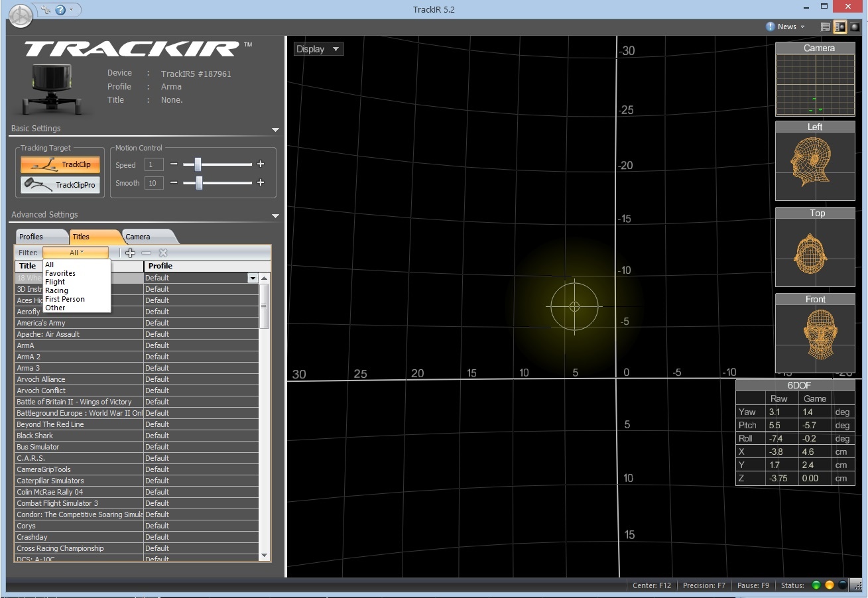Click the crosshair reticle in the 3D view
Viewport: 868px width, 598px height.
click(x=574, y=306)
